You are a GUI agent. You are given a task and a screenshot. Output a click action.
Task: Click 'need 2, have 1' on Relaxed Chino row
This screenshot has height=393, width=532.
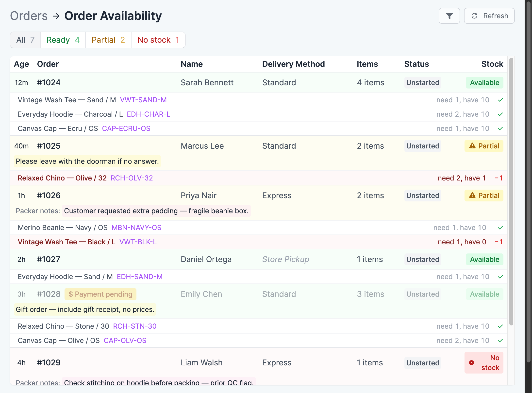coord(462,178)
